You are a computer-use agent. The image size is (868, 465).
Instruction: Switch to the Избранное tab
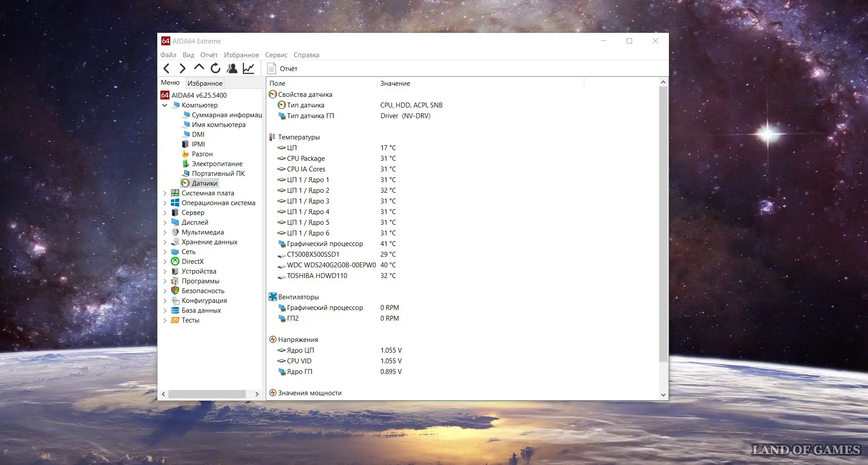tap(205, 83)
